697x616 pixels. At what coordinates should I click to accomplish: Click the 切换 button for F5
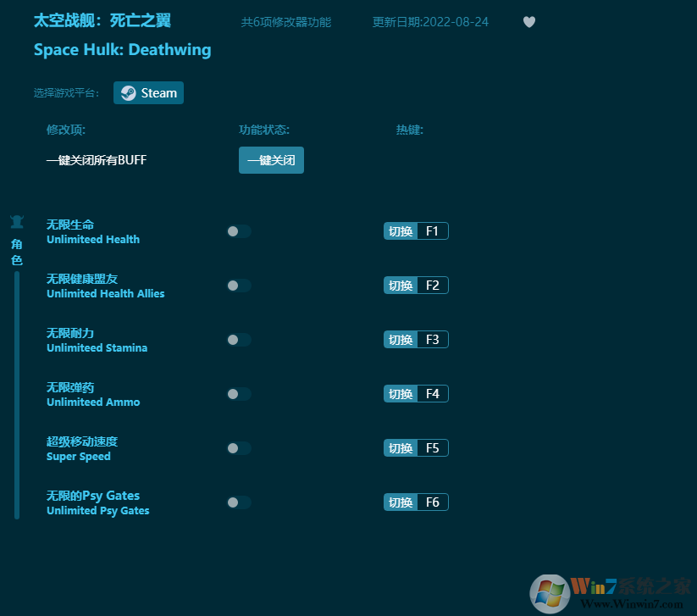pyautogui.click(x=401, y=448)
